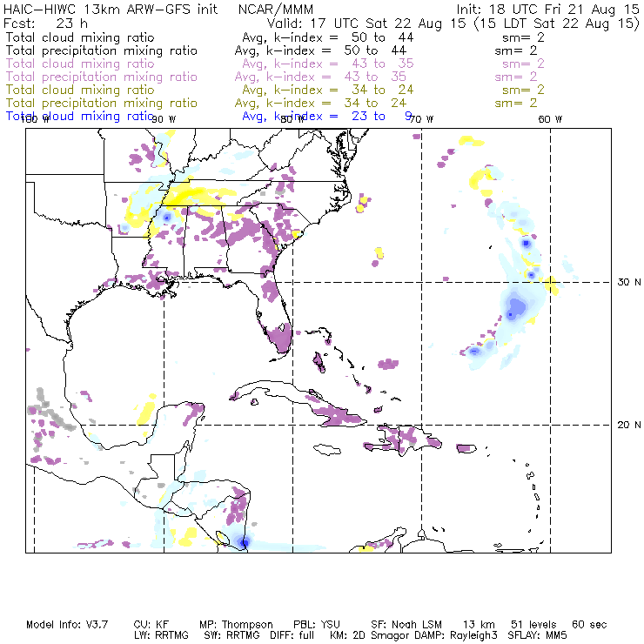The width and height of the screenshot is (644, 644).
Task: Click the "60 sec" footer entry
Action: 589,625
